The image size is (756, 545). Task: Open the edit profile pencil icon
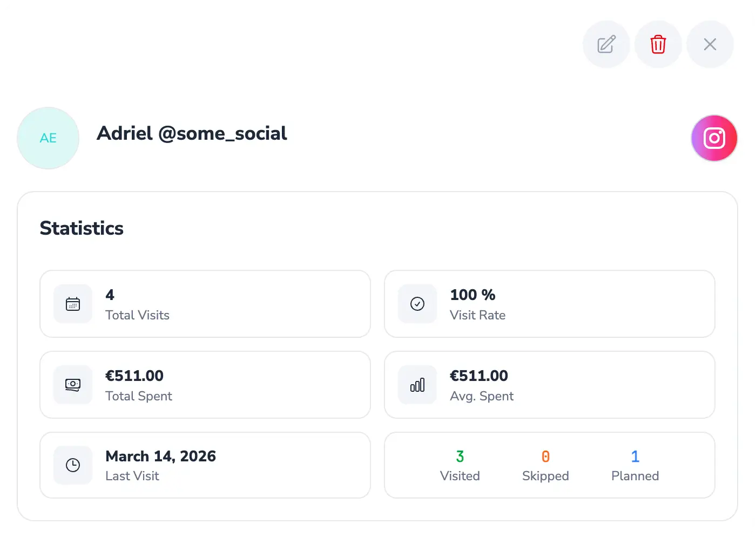[x=606, y=44]
